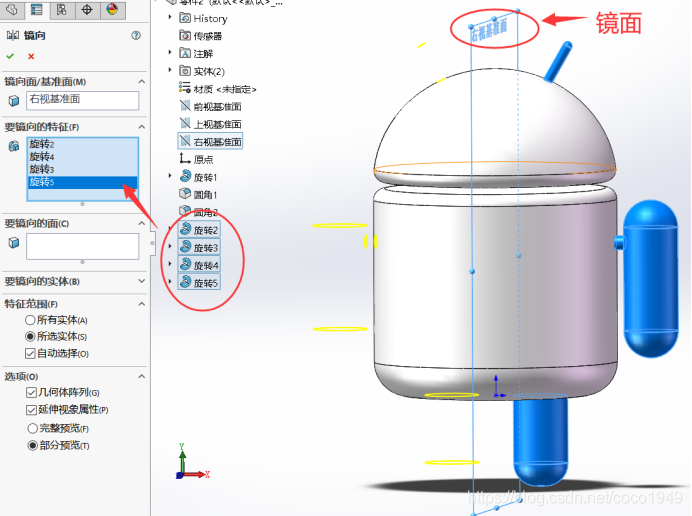Expand the 注解 tree node
The height and width of the screenshot is (516, 692).
tap(170, 52)
